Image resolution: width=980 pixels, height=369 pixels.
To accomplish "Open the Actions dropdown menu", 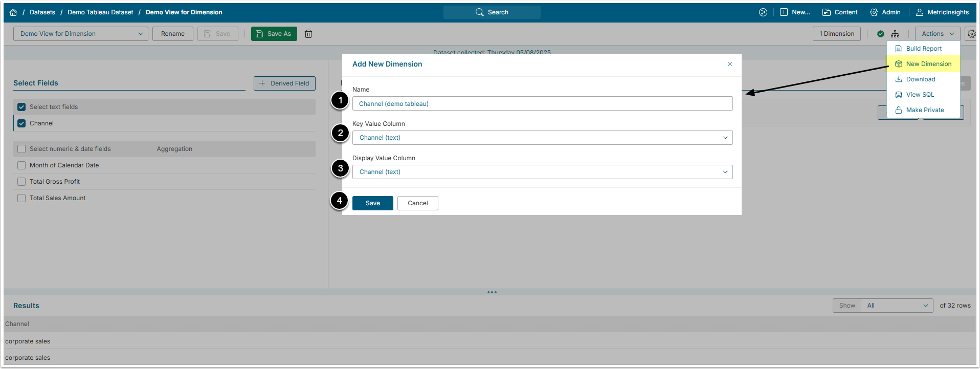I will coord(938,34).
